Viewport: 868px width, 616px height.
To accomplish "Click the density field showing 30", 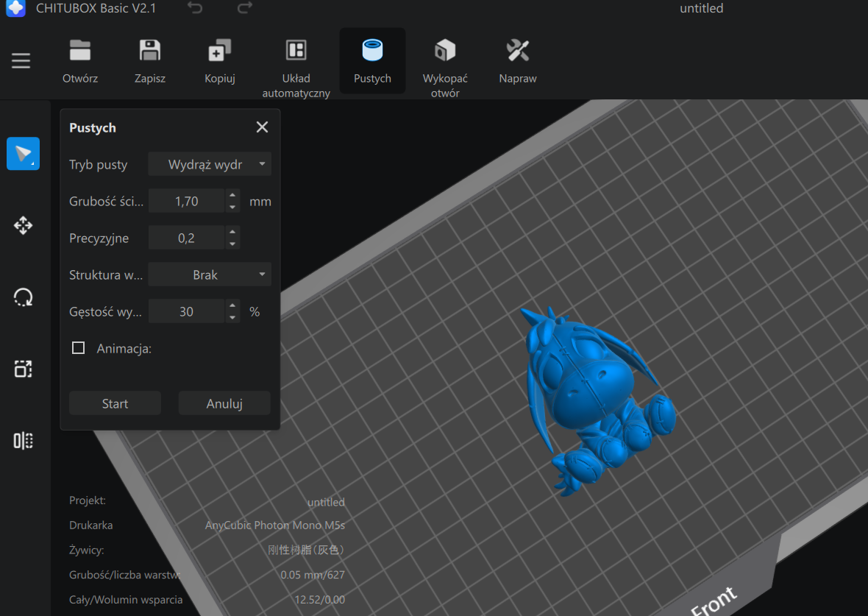I will (x=187, y=312).
